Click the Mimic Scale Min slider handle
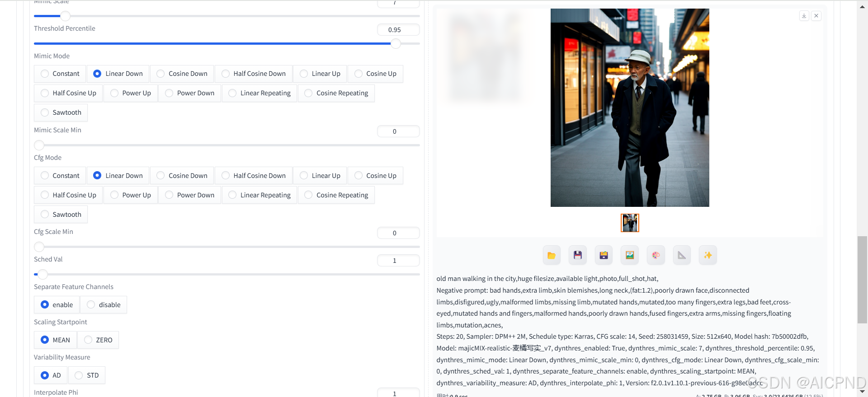 coord(39,145)
